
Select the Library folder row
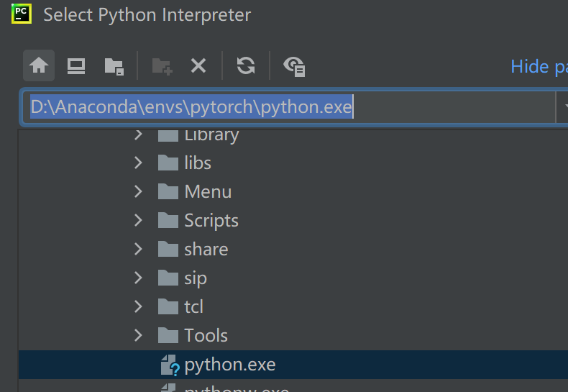click(293, 135)
